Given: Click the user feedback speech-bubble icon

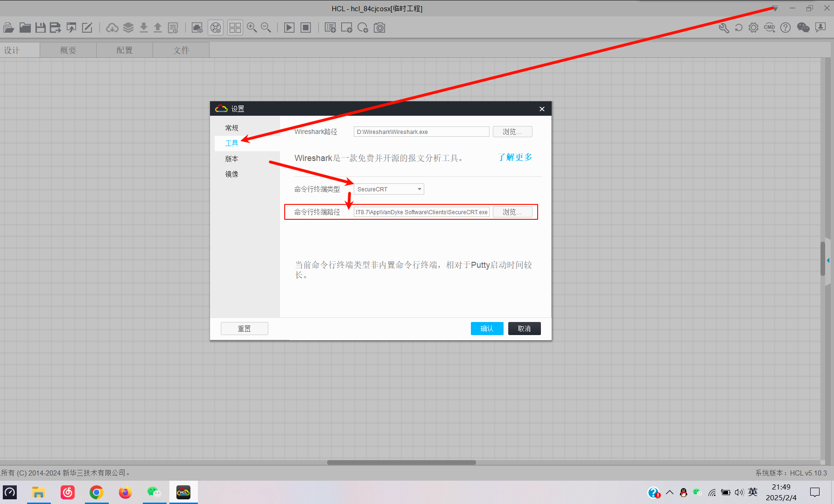Looking at the screenshot, I should 820,28.
